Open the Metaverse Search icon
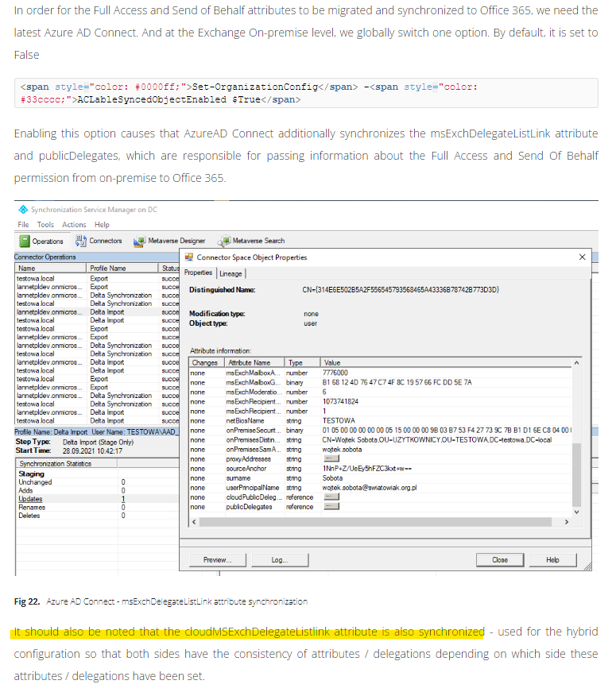 [x=224, y=241]
